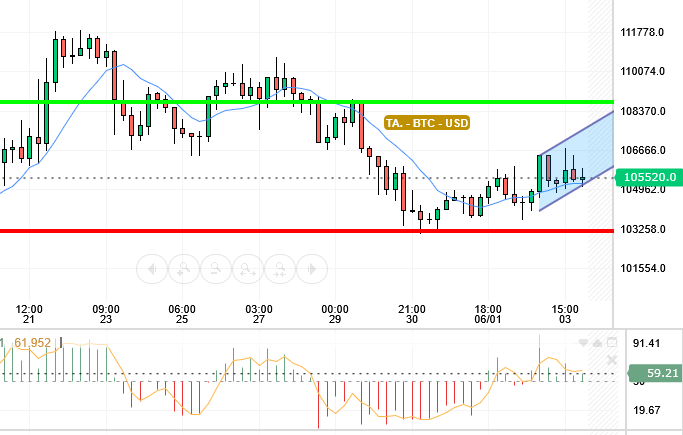Click the 61.952 indicator value label
Image resolution: width=683 pixels, height=435 pixels.
32,343
